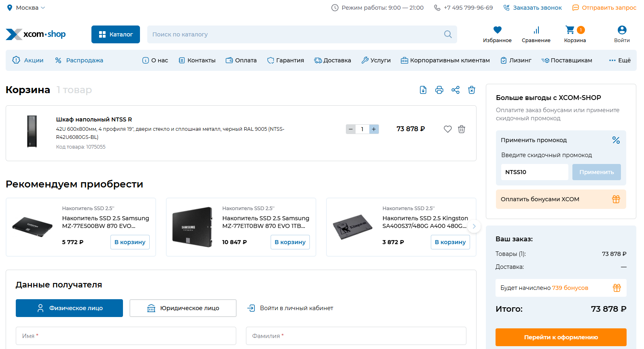Click the share cart icon

point(455,90)
